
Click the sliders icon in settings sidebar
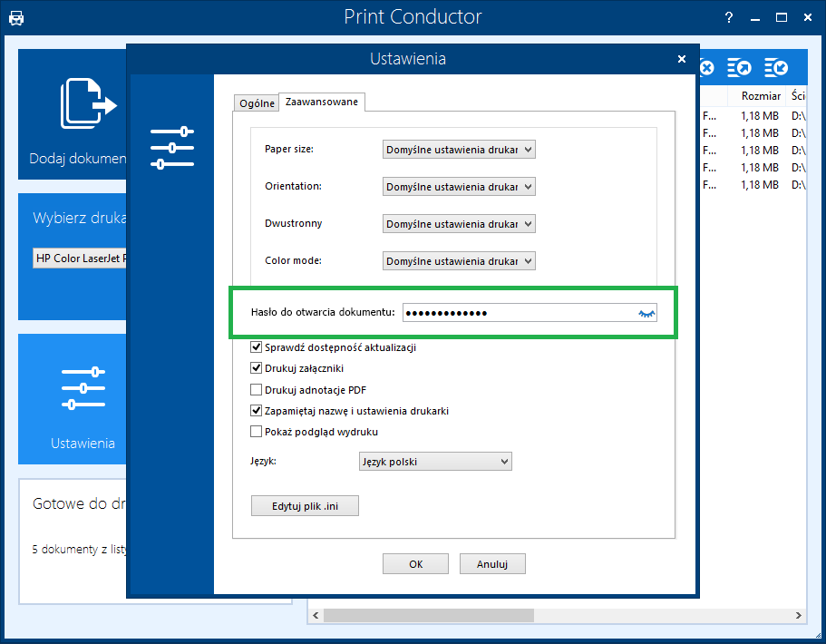(172, 148)
